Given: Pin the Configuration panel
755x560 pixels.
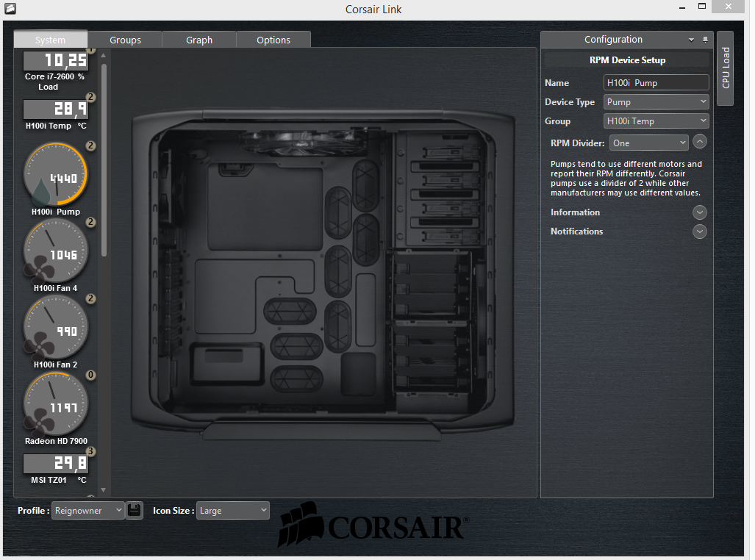Looking at the screenshot, I should tap(705, 40).
